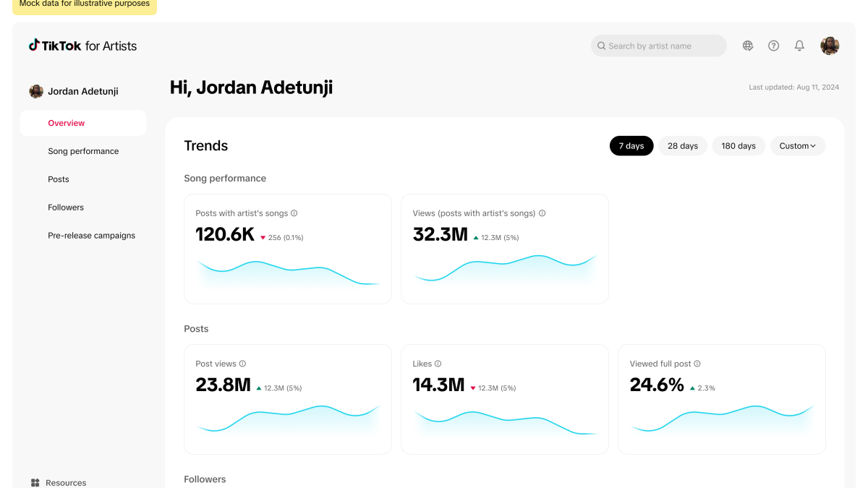Image resolution: width=868 pixels, height=488 pixels.
Task: Click the globe language icon
Action: point(748,46)
